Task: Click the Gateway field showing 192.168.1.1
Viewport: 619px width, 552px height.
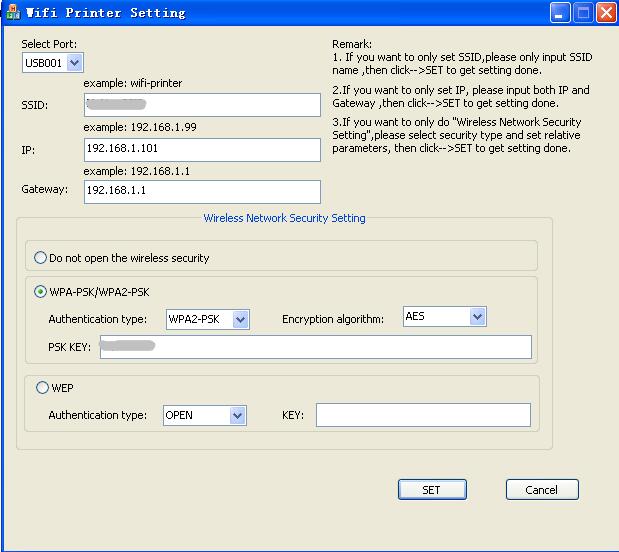Action: [x=203, y=191]
